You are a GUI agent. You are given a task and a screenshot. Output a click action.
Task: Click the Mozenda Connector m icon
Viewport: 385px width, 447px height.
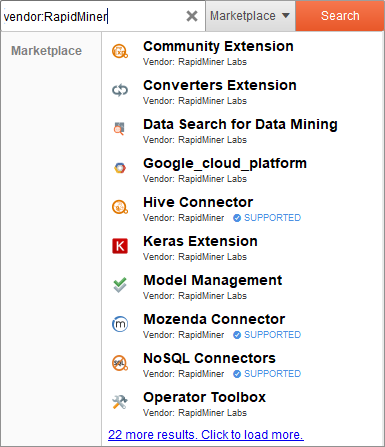[120, 324]
